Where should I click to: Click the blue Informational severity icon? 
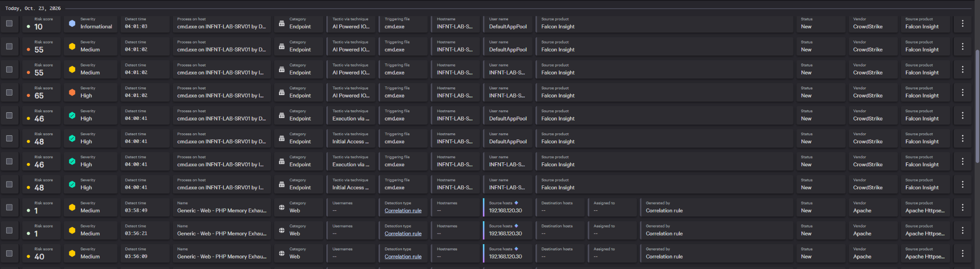tap(72, 23)
